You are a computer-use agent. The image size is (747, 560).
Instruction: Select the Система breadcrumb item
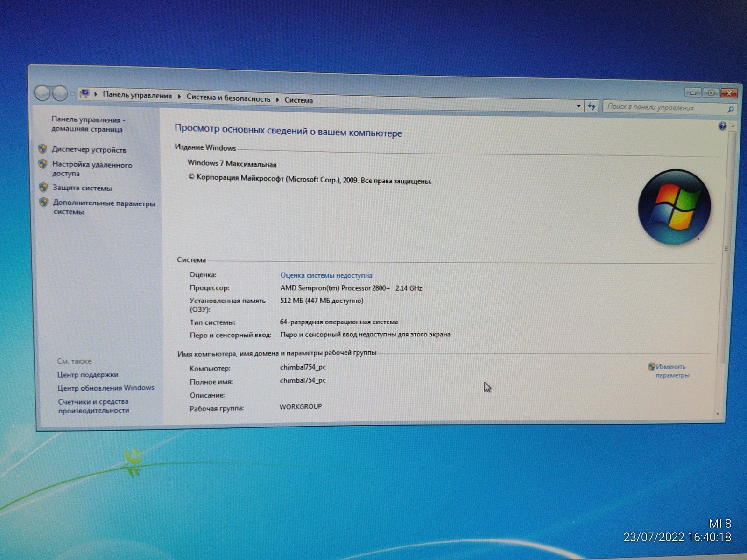[298, 100]
